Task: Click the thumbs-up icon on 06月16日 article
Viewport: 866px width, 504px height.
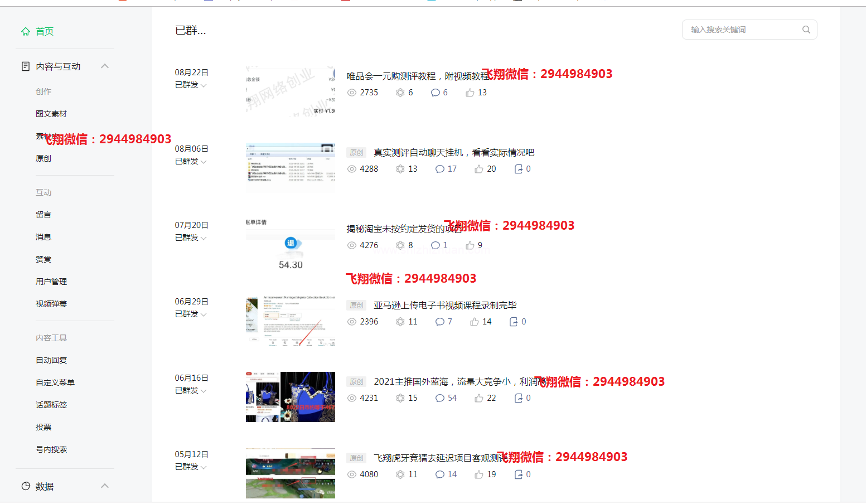Action: [479, 398]
